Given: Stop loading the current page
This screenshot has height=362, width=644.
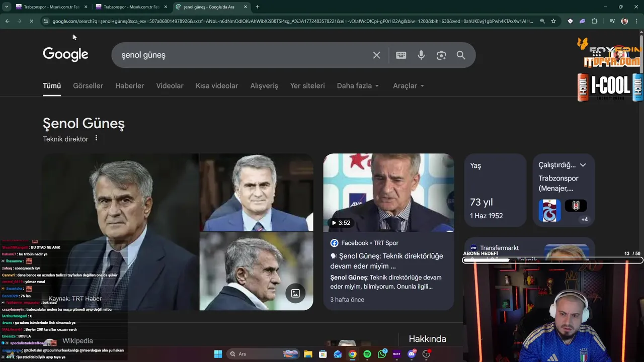Looking at the screenshot, I should pos(31,21).
